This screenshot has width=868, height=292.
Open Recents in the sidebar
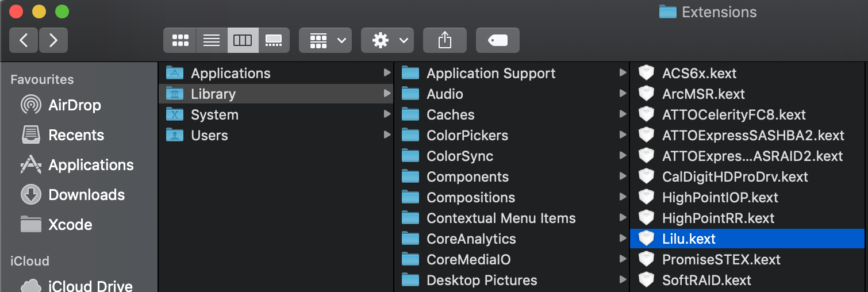(76, 135)
